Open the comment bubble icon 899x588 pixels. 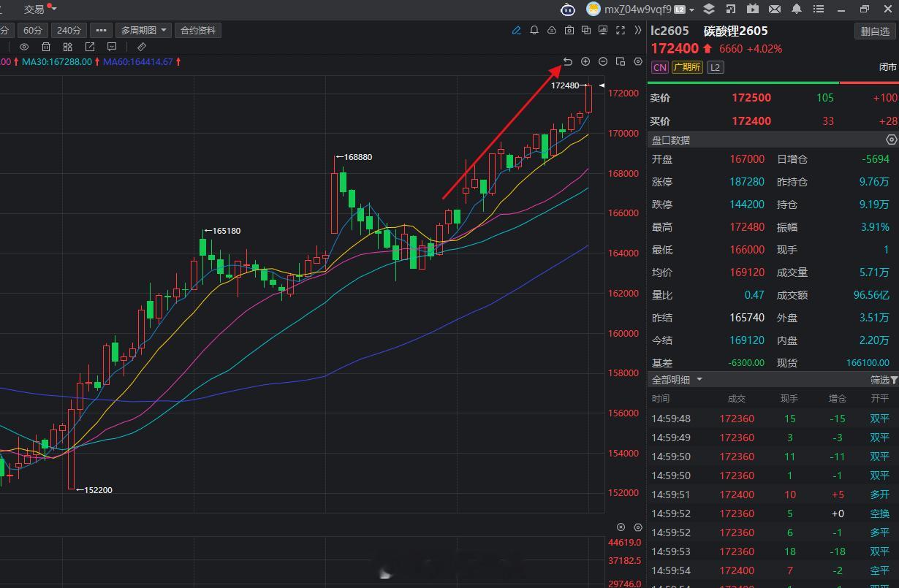pos(112,47)
